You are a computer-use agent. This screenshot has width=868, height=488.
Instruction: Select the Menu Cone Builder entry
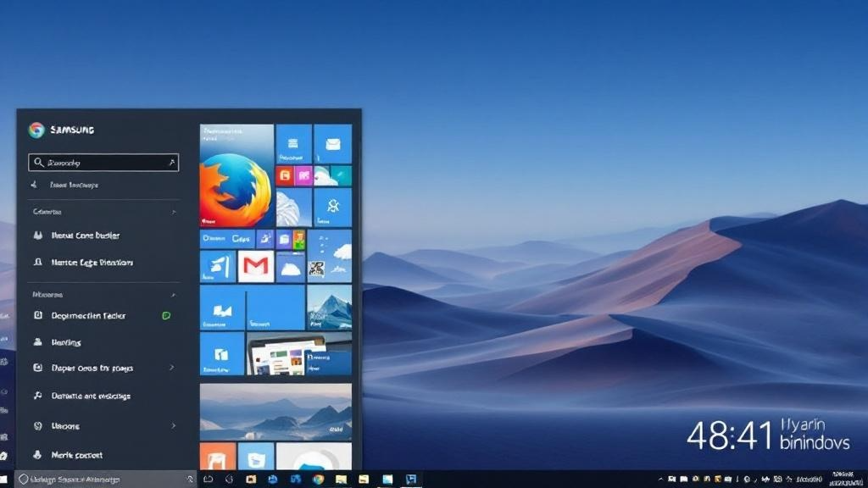[83, 236]
